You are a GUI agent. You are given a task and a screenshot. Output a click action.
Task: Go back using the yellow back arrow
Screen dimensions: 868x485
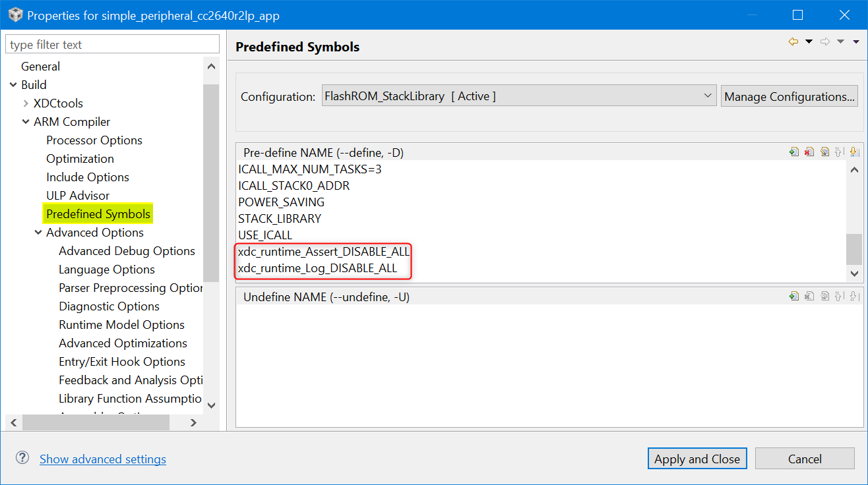[x=793, y=42]
